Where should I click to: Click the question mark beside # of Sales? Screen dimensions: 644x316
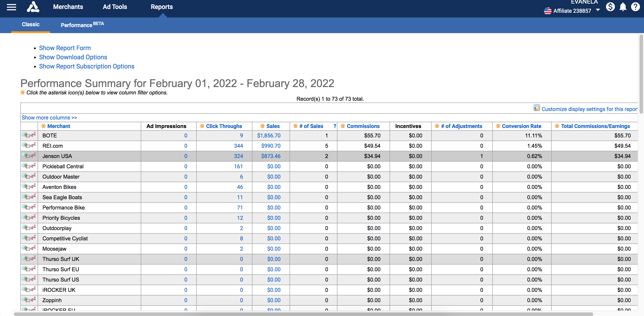point(335,126)
